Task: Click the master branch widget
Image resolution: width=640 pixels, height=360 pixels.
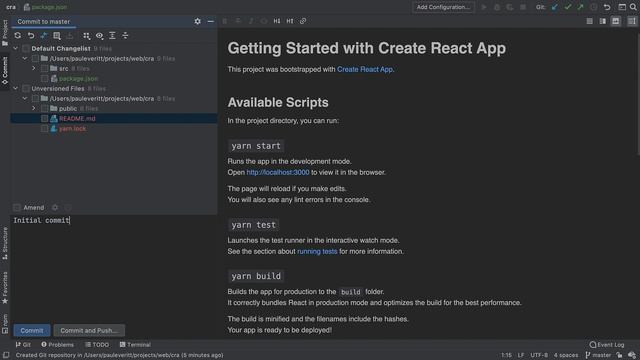Action: [598, 355]
